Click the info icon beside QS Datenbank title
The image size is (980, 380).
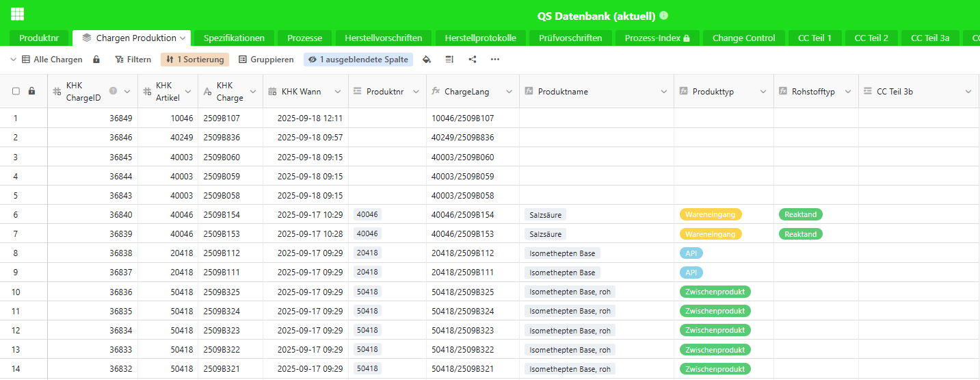coord(663,15)
